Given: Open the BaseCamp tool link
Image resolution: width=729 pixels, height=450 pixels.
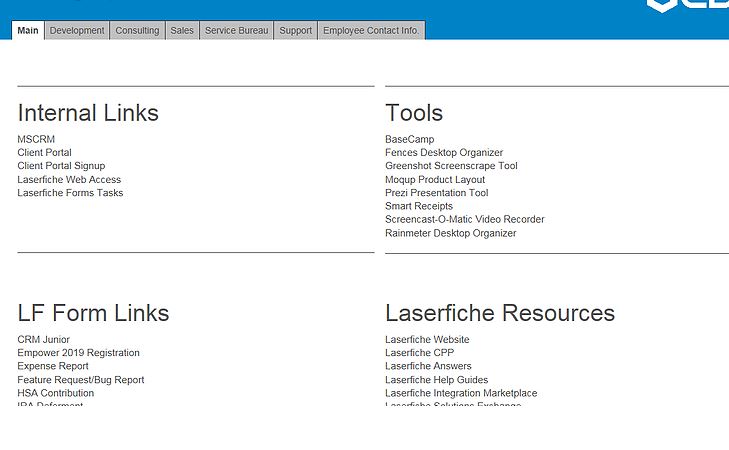Looking at the screenshot, I should point(410,139).
